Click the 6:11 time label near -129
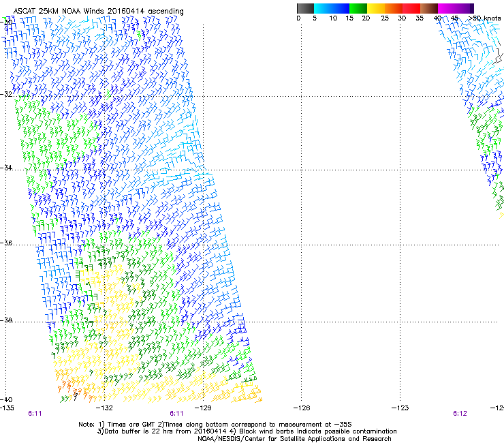 coord(176,414)
